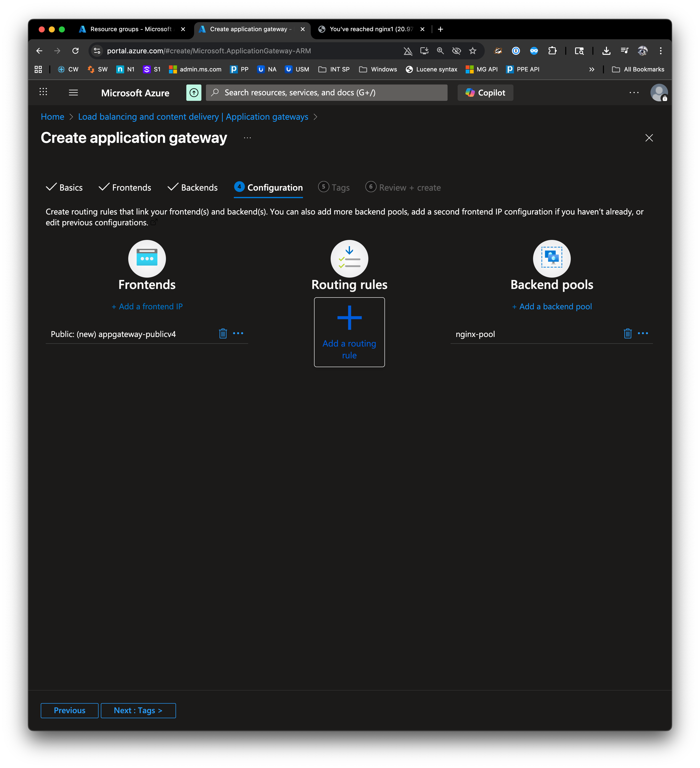Open more options for nginx-pool

click(x=643, y=333)
